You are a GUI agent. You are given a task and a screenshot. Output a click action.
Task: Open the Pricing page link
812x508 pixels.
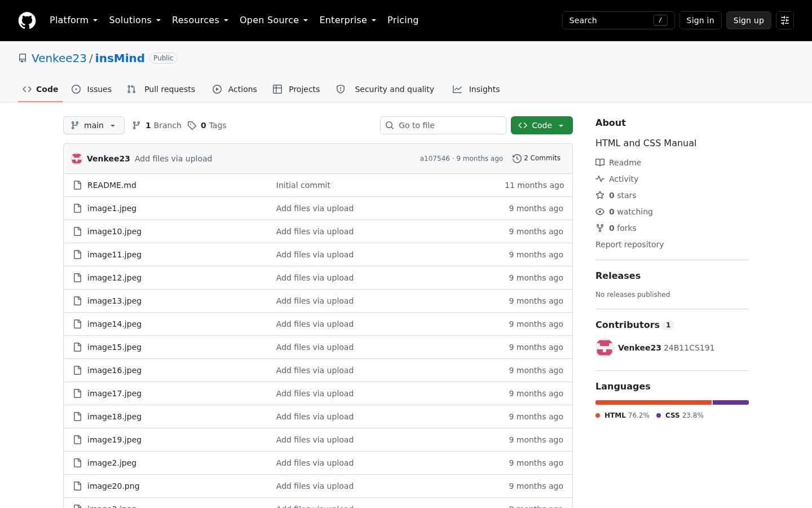[403, 20]
